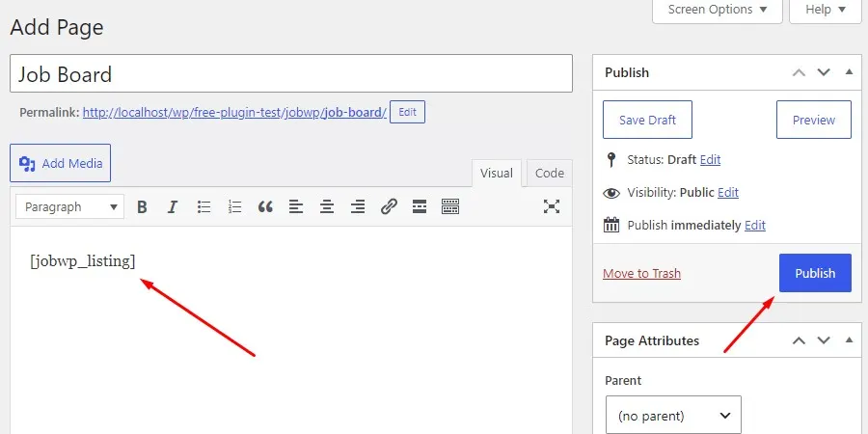Toggle the toolbar kitchen sink
Viewport: 868px width, 434px height.
[450, 207]
